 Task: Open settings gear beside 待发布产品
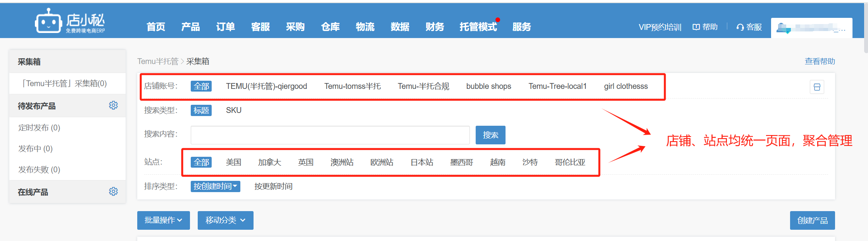click(113, 105)
